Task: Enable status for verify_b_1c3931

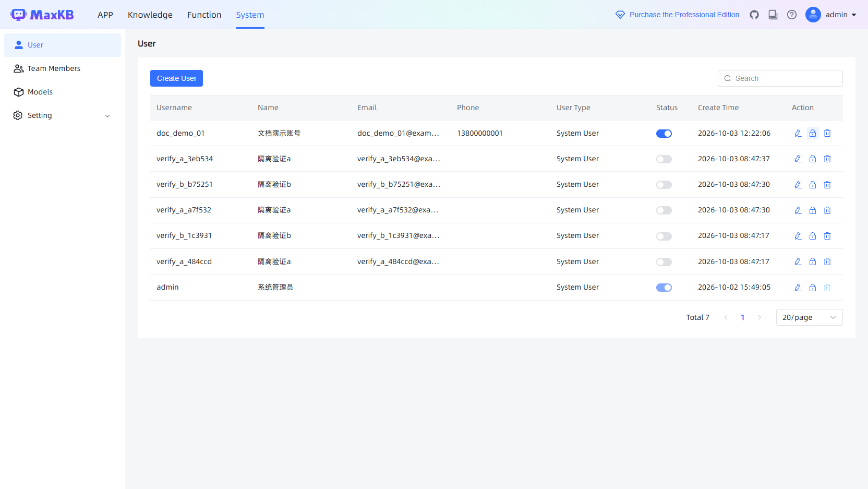Action: (x=664, y=236)
